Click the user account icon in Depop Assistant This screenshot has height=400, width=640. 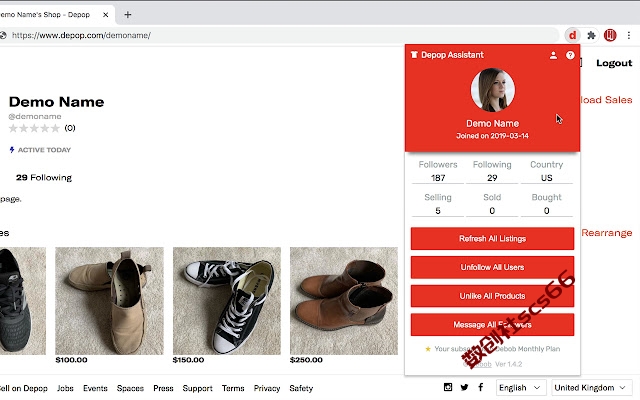[x=553, y=55]
